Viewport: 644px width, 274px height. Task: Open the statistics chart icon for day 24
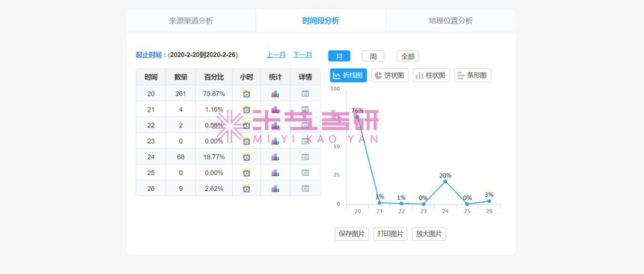[x=275, y=157]
